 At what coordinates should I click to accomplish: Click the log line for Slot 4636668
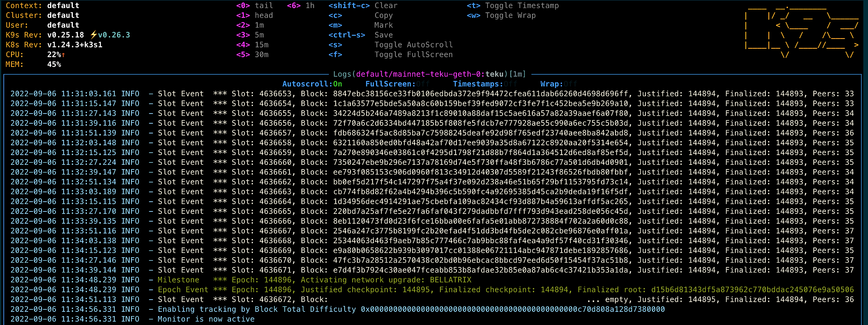432,240
